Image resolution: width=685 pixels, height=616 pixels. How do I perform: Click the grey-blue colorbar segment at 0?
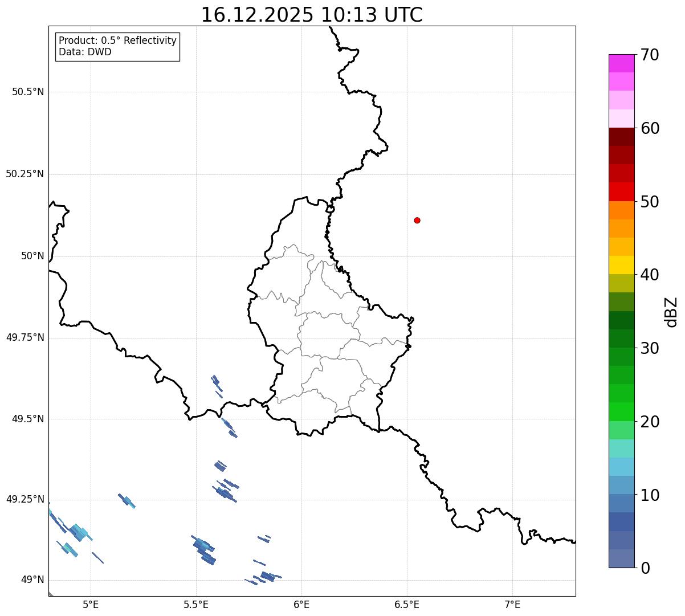coord(621,558)
